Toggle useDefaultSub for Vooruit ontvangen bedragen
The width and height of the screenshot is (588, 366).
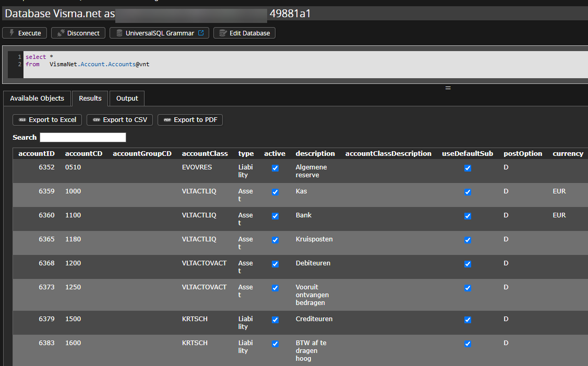tap(467, 288)
